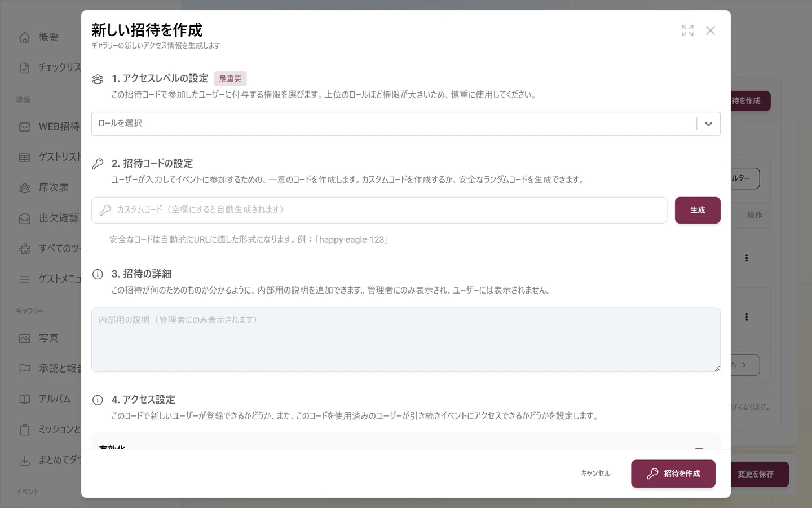Click the image icon beside 写真
The image size is (812, 508).
(25, 339)
